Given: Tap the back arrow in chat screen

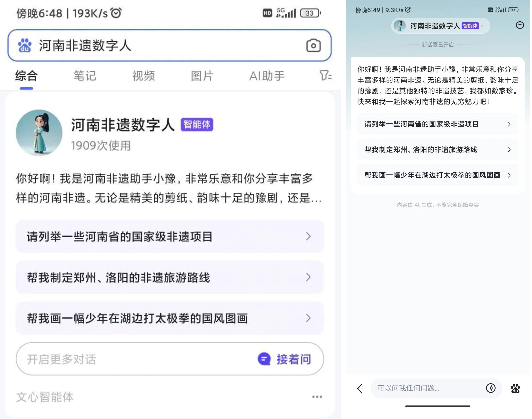Looking at the screenshot, I should [360, 388].
